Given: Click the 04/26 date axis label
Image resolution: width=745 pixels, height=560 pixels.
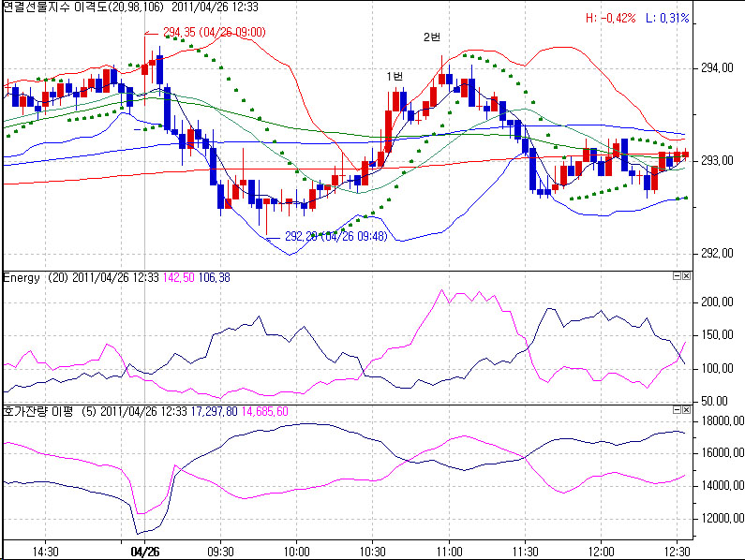Looking at the screenshot, I should pyautogui.click(x=145, y=552).
